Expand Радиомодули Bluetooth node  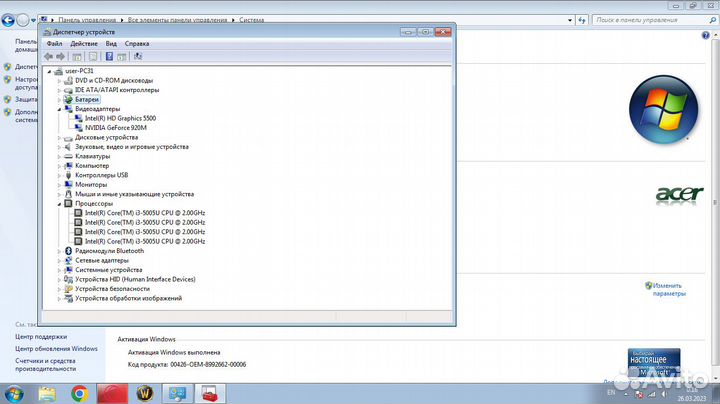(59, 251)
